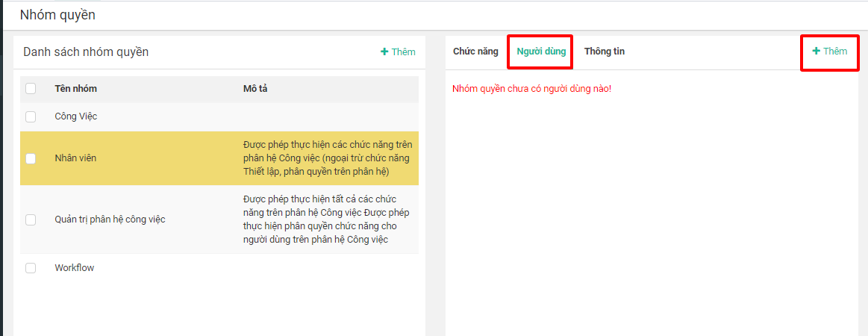Switch to the Chức năng tab
This screenshot has width=868, height=336.
pos(475,52)
